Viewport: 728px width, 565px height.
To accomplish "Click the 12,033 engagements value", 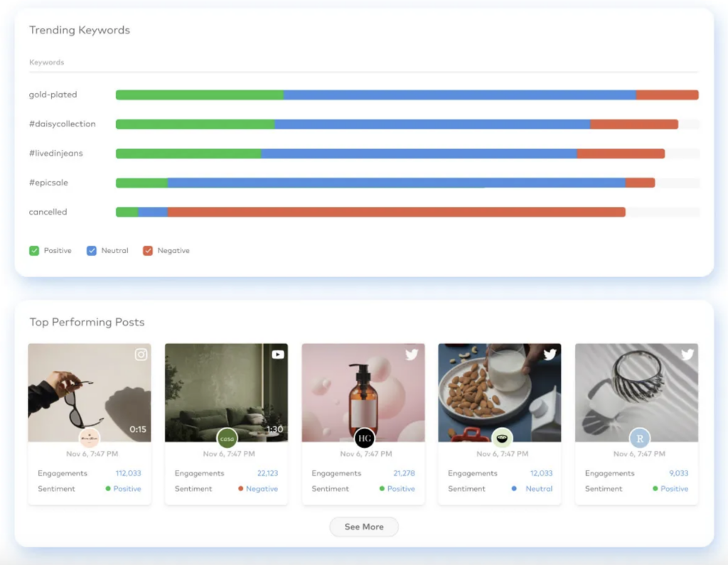I will pyautogui.click(x=541, y=473).
